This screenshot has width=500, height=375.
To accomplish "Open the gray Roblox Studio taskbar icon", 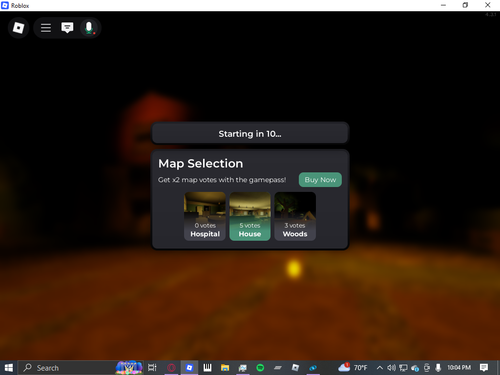I will [295, 368].
